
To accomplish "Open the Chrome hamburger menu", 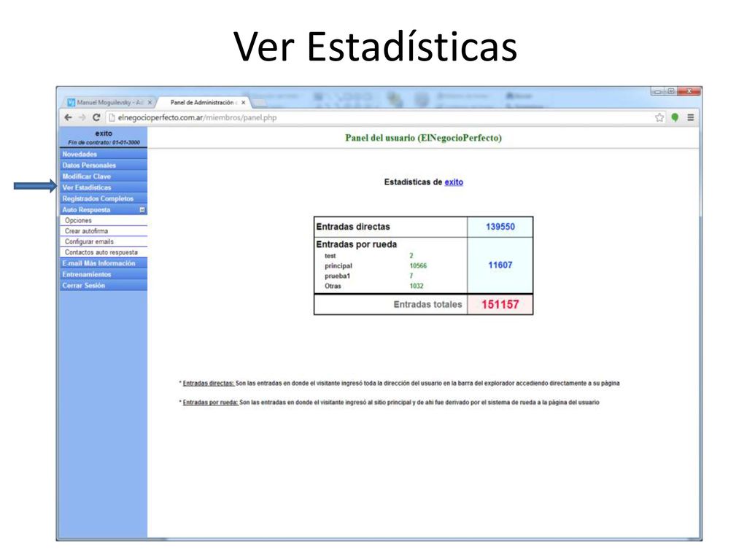I will click(690, 117).
